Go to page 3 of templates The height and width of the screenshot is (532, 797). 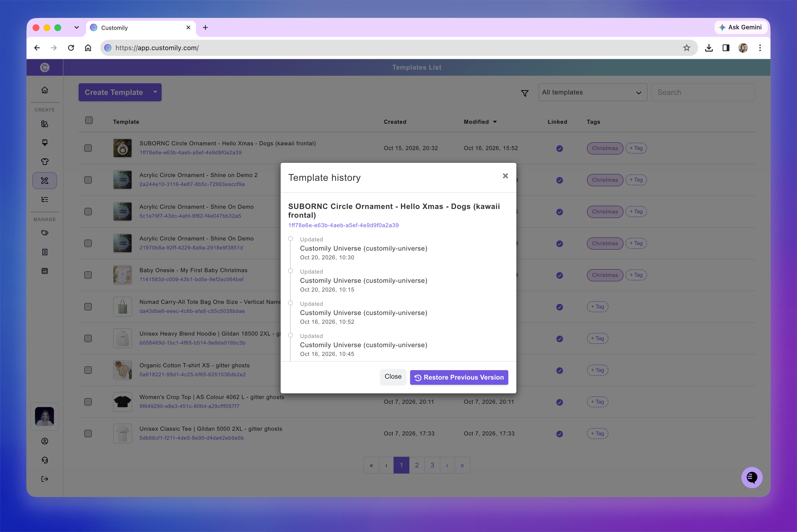click(432, 465)
